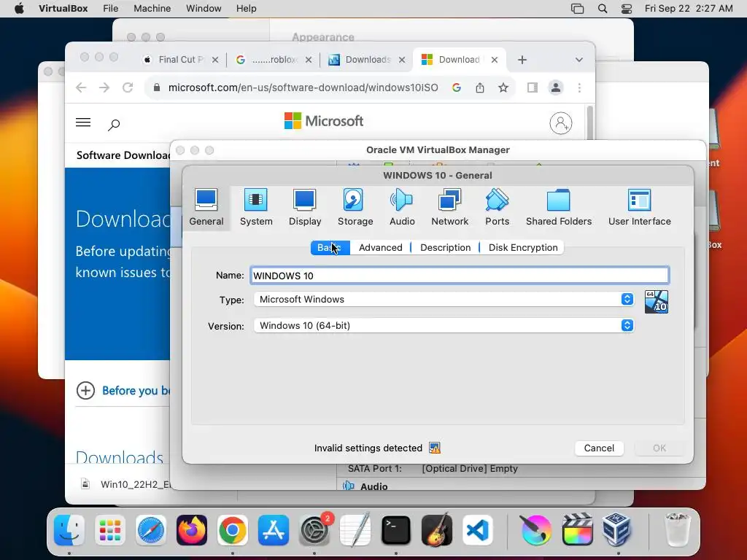Open Firefox from the Dock

(x=192, y=529)
